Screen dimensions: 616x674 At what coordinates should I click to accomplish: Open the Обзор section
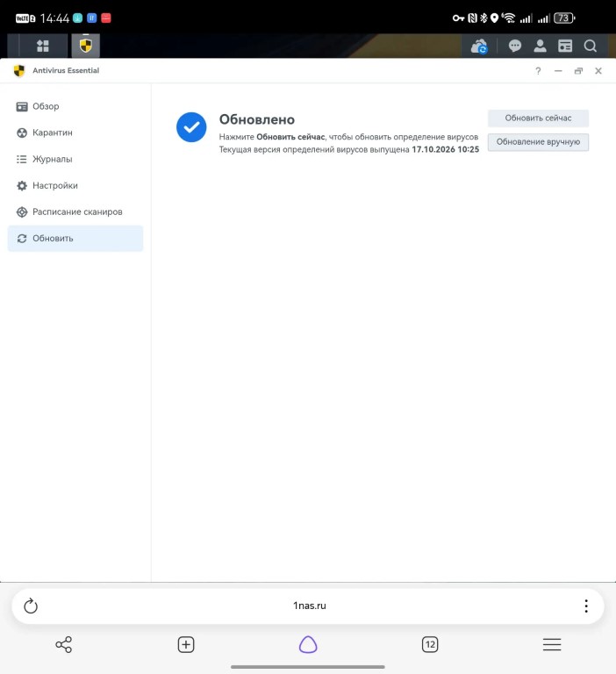[x=75, y=106]
